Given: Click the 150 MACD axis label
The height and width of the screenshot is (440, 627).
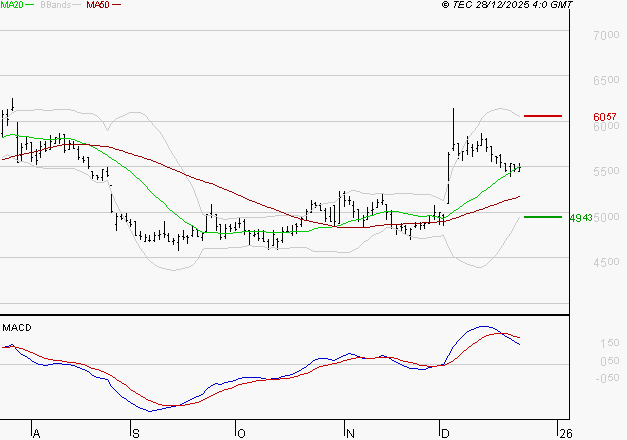Looking at the screenshot, I should (x=610, y=343).
